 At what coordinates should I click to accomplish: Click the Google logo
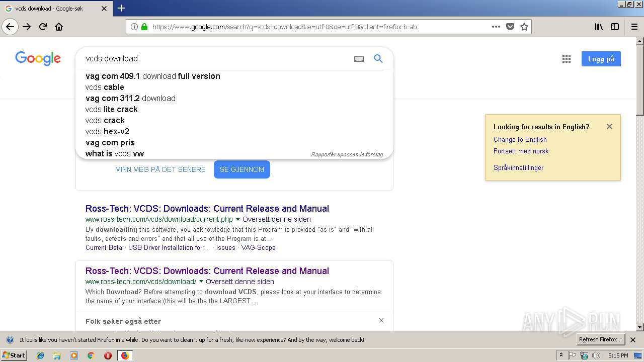[38, 59]
